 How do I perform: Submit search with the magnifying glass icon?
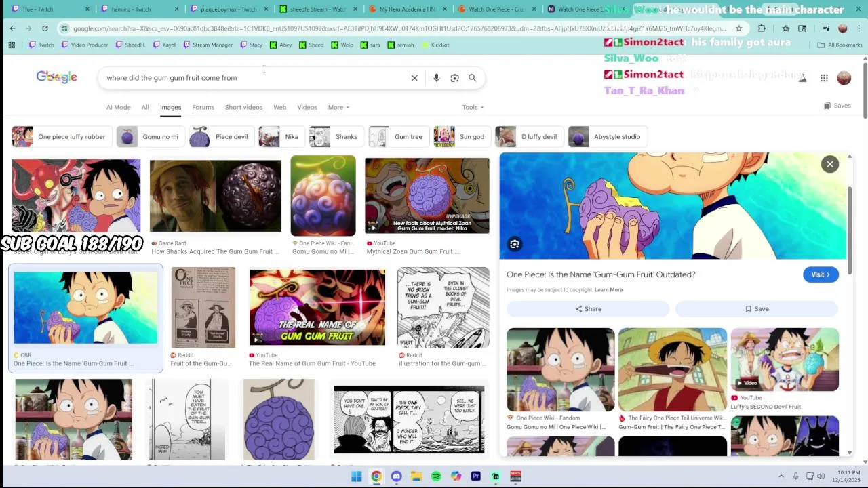(x=473, y=78)
